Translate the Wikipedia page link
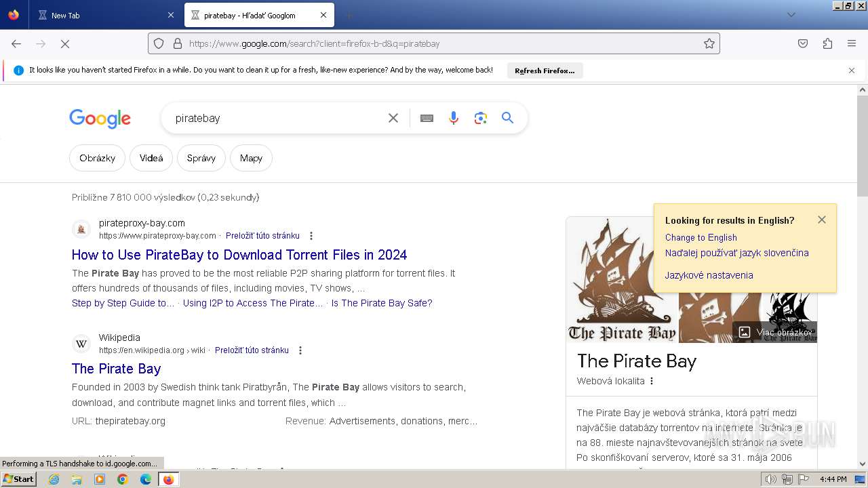Screen dimensions: 868x488 [x=252, y=350]
